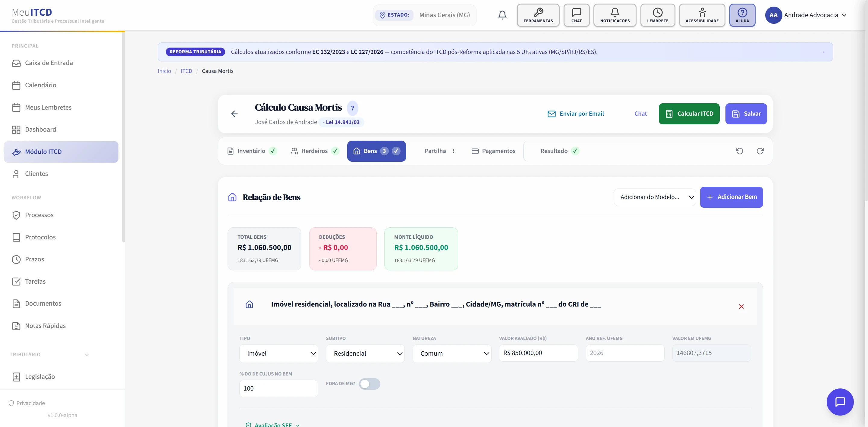Open Calendário in the sidebar
The image size is (868, 427).
61,85
